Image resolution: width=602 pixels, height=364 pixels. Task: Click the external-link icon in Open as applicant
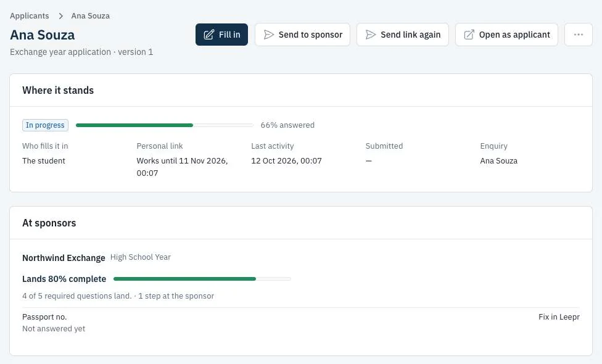tap(469, 35)
